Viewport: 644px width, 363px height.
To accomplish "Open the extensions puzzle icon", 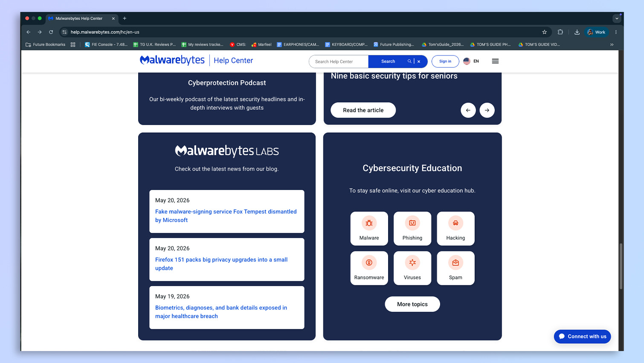I will tap(560, 32).
